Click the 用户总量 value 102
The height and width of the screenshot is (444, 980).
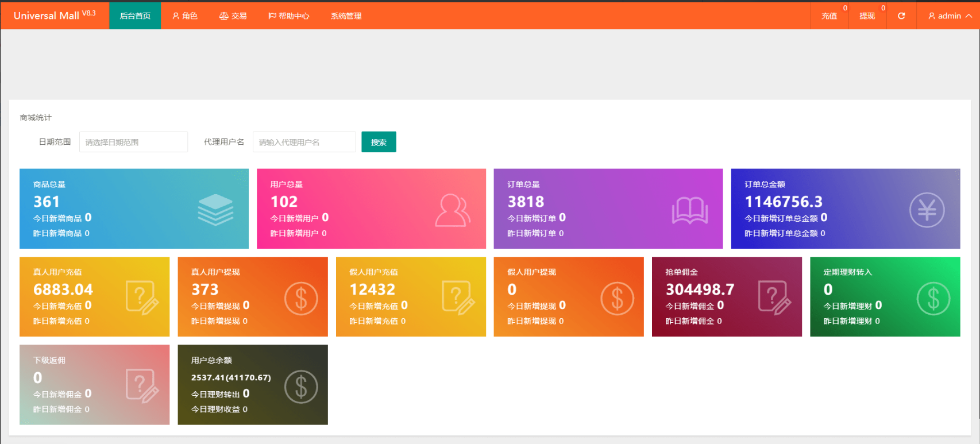pos(284,202)
